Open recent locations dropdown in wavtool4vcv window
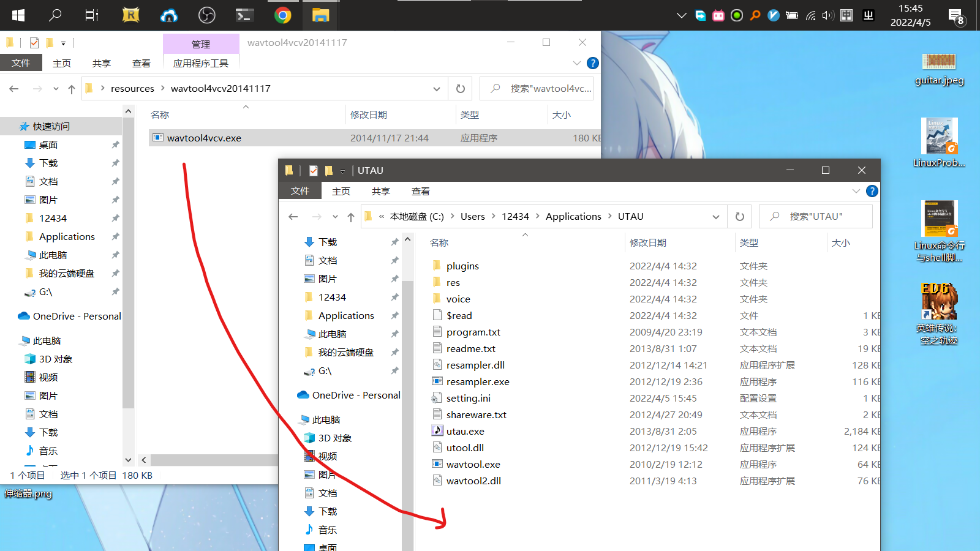The image size is (980, 551). click(x=56, y=89)
